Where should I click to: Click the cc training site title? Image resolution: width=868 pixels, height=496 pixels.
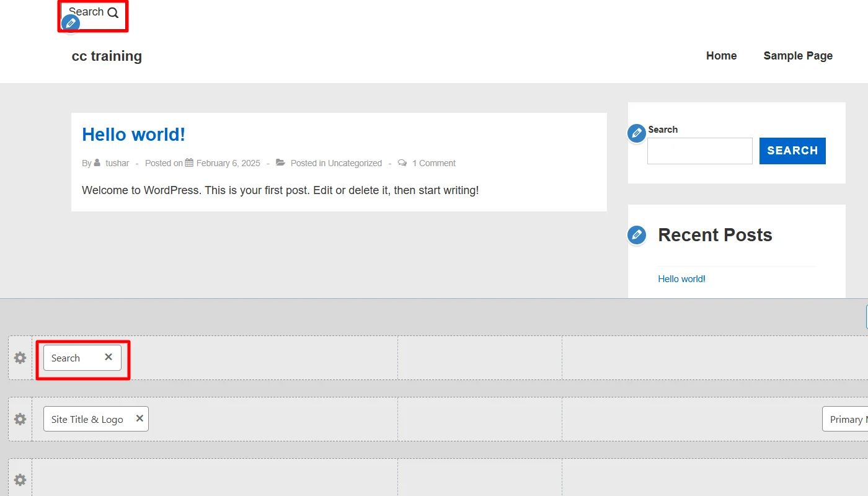tap(107, 56)
